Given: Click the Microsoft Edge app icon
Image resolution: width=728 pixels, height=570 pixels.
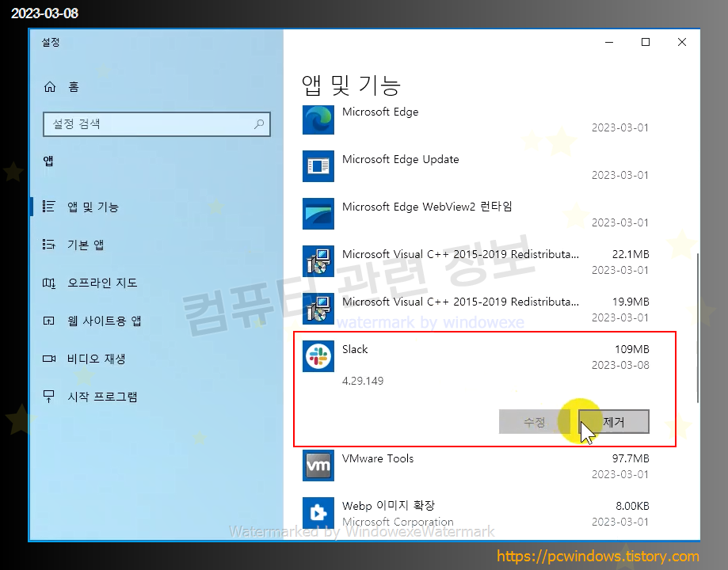Looking at the screenshot, I should 318,120.
